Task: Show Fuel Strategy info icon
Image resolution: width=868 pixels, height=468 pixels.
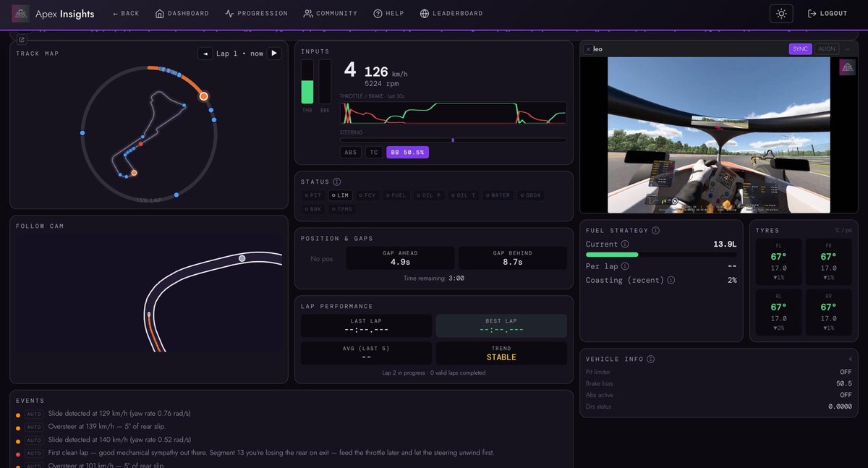Action: coord(655,230)
